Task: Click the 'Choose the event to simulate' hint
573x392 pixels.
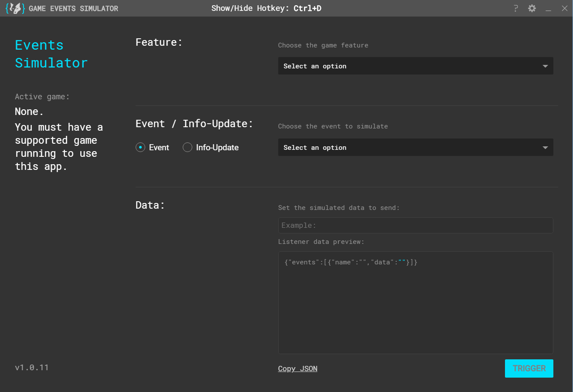Action: [x=333, y=126]
